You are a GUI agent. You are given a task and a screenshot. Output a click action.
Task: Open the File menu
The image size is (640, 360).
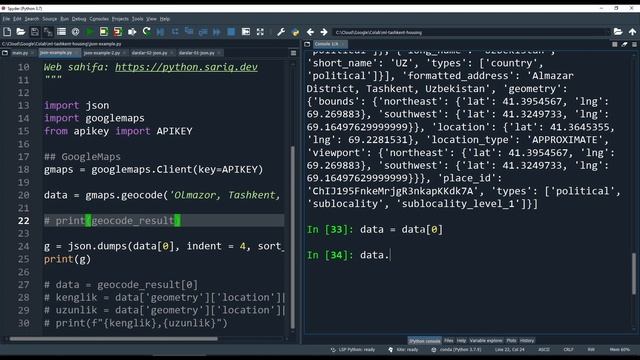tap(6, 19)
